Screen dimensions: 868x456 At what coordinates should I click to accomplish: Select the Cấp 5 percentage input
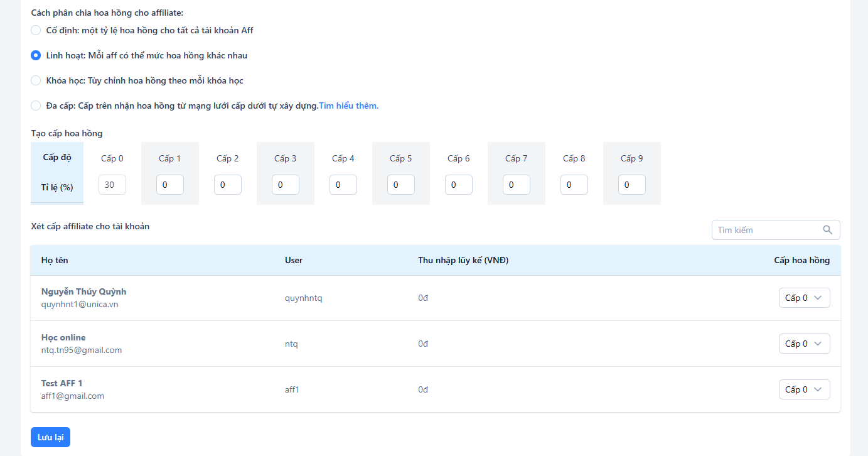tap(401, 185)
